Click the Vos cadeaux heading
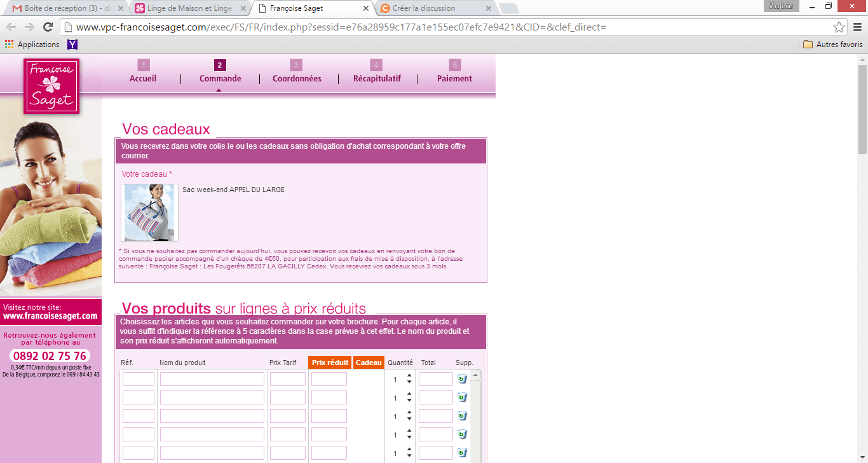The width and height of the screenshot is (868, 463). [x=166, y=129]
